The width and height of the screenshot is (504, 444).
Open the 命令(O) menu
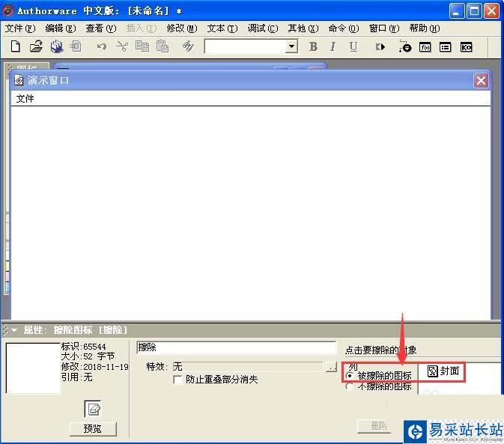pos(344,28)
